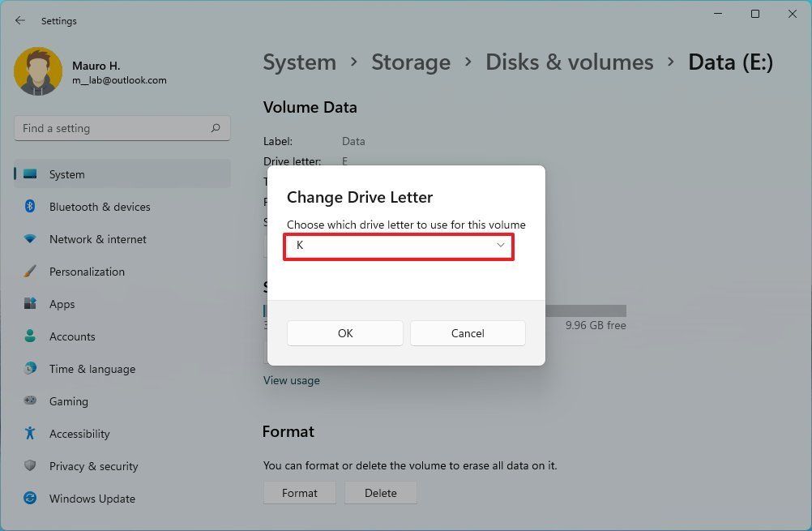
Task: Open Privacy & security settings
Action: [x=93, y=466]
